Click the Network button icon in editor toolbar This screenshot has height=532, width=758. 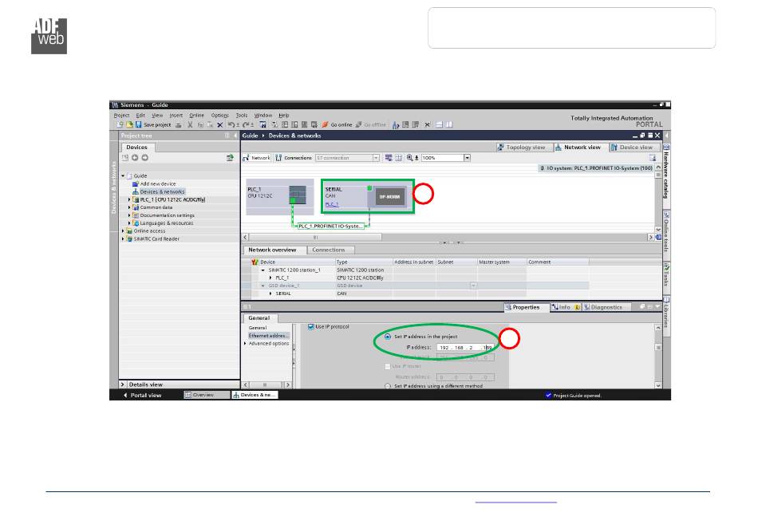(257, 158)
